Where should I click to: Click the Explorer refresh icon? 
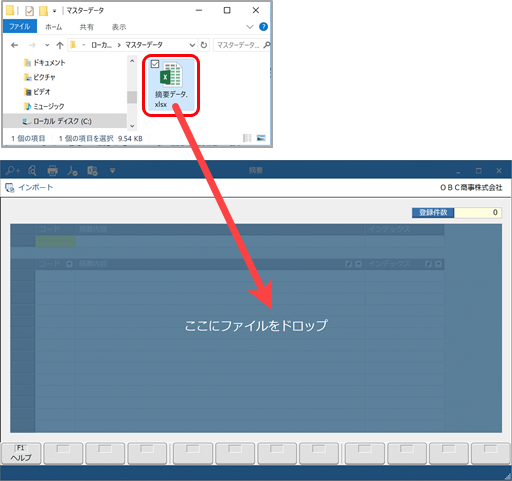pos(203,45)
